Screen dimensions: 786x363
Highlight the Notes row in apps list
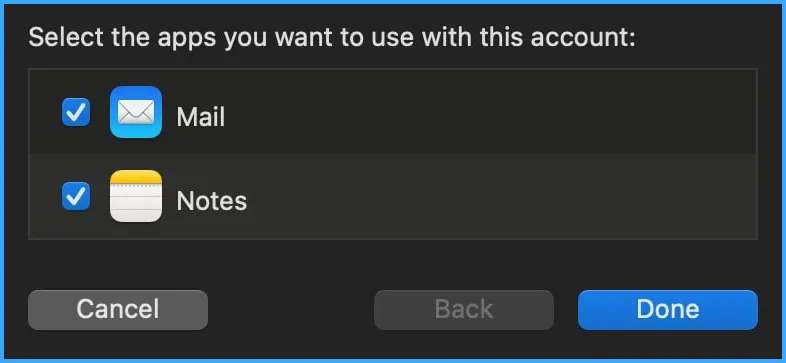[x=393, y=196]
